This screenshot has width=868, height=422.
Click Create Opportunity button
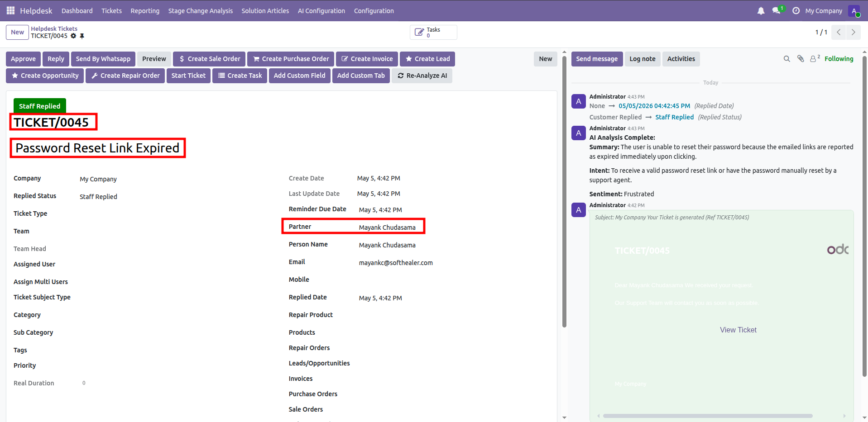pos(45,76)
